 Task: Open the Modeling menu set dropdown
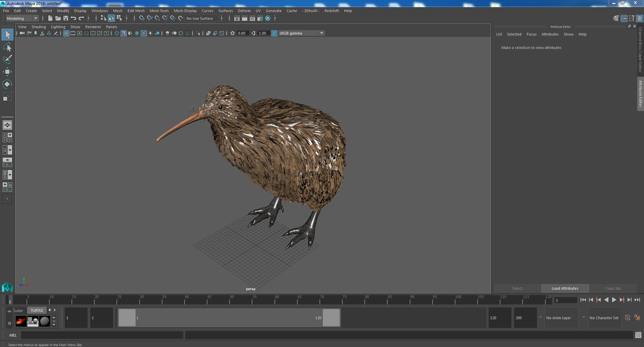click(22, 18)
